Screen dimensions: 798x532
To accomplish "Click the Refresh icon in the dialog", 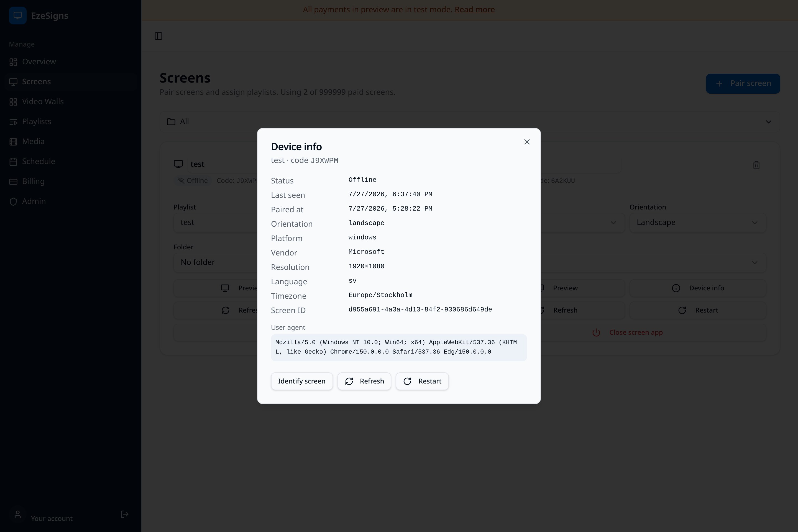I will [x=349, y=381].
